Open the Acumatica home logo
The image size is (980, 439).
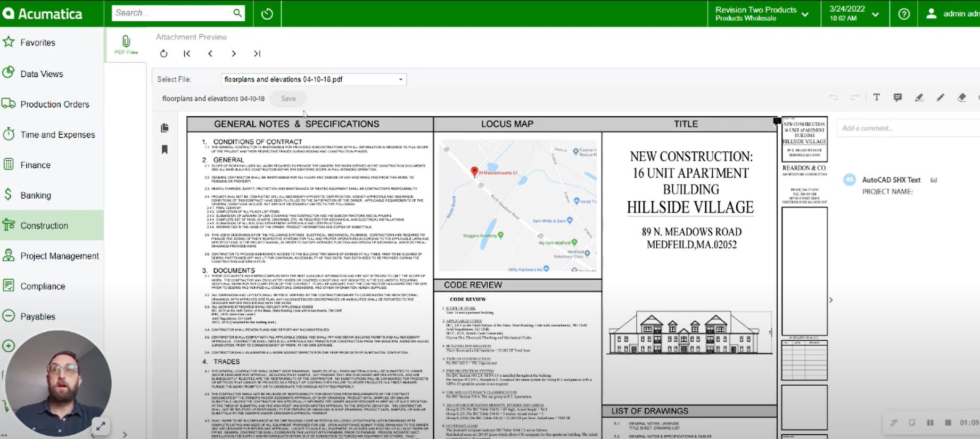tap(43, 13)
